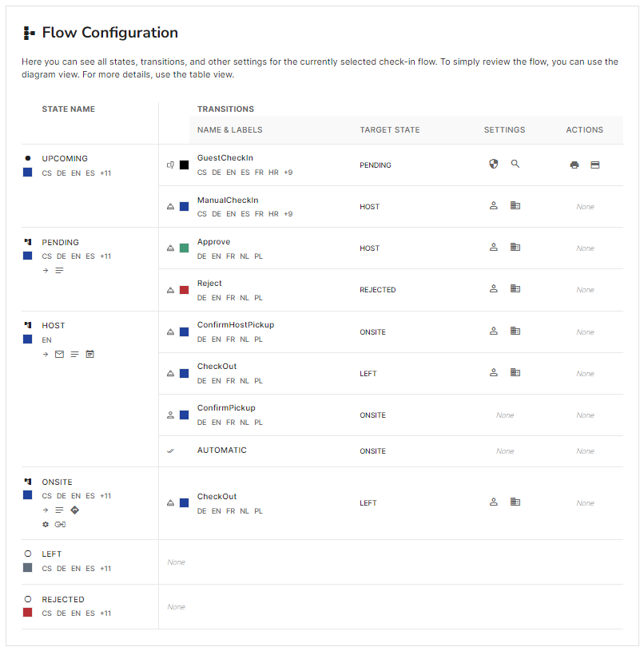Expand +11 languages of REJECTED state

pos(105,613)
